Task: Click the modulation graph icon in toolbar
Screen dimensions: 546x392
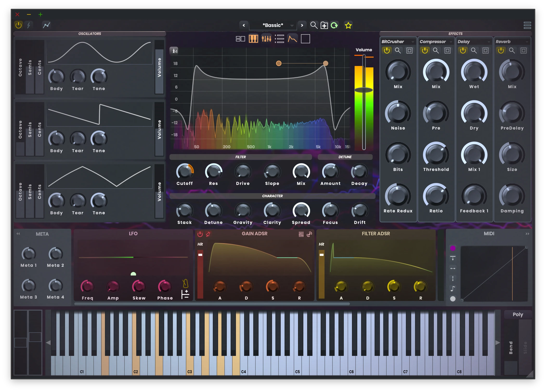Action: (46, 25)
